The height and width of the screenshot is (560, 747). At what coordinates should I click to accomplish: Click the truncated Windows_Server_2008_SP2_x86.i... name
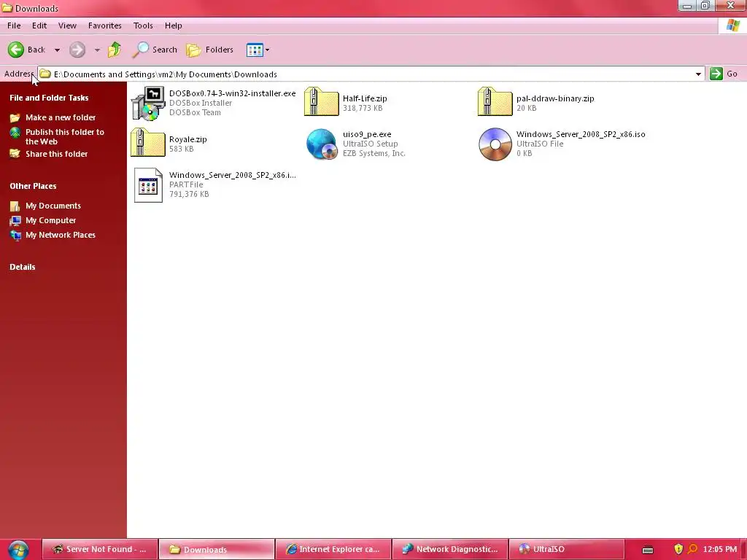click(x=233, y=175)
